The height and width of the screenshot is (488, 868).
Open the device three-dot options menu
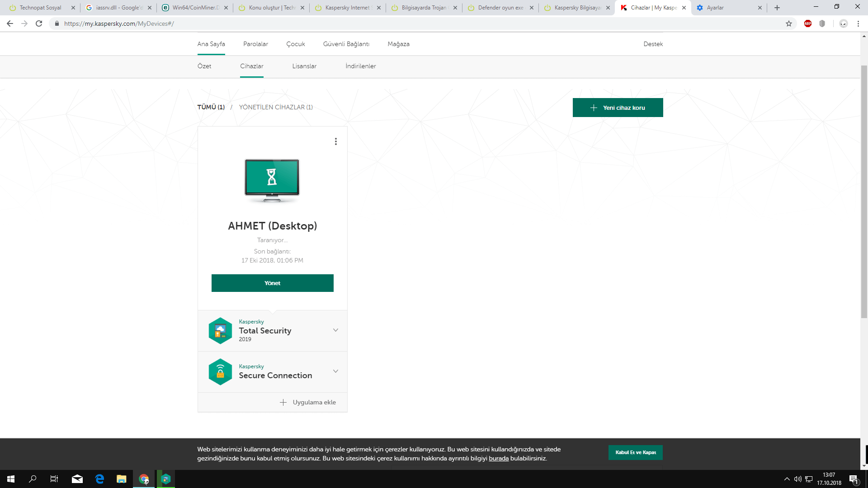coord(335,141)
